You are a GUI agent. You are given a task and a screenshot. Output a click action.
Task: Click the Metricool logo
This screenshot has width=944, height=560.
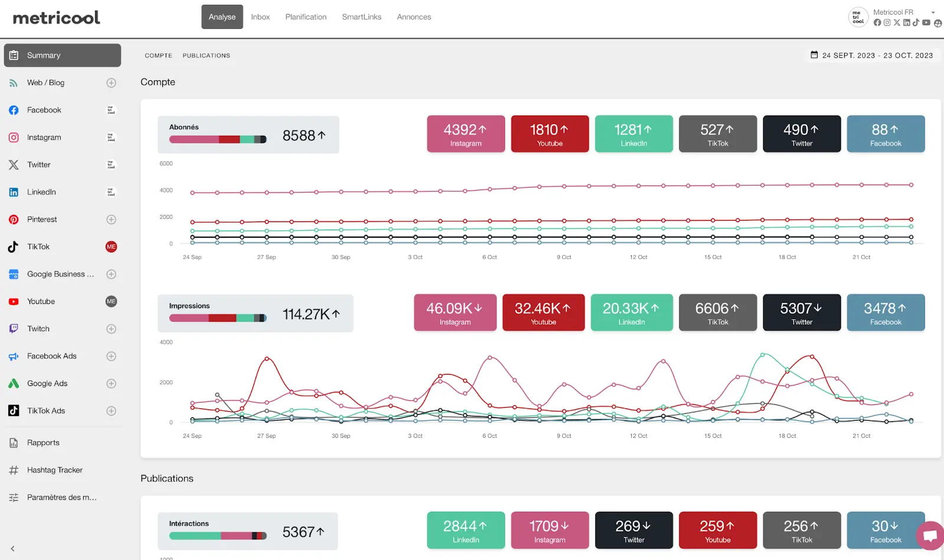(57, 18)
